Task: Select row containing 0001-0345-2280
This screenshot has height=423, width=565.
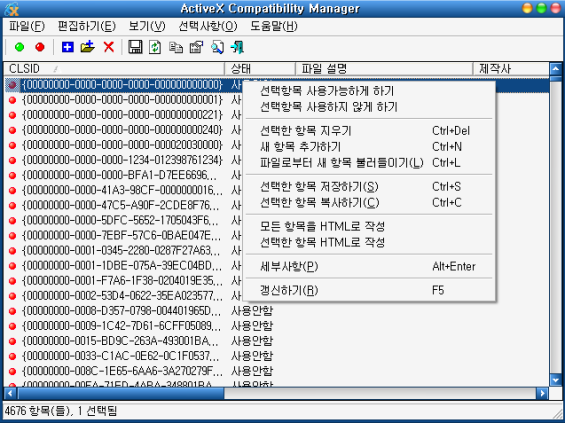Action: (x=123, y=250)
